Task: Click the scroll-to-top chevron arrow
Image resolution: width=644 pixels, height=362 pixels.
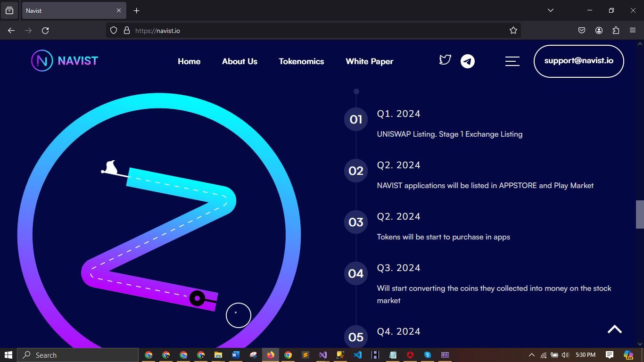Action: click(x=615, y=329)
